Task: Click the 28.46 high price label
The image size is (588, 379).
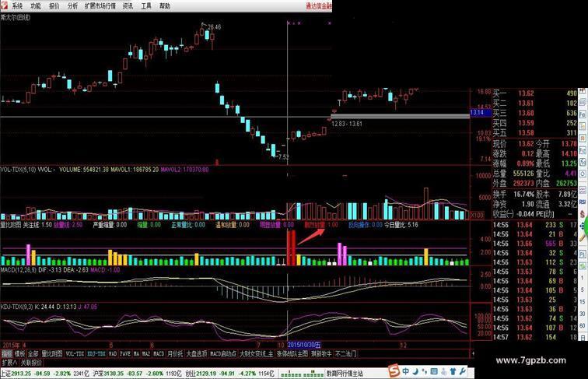Action: (214, 27)
